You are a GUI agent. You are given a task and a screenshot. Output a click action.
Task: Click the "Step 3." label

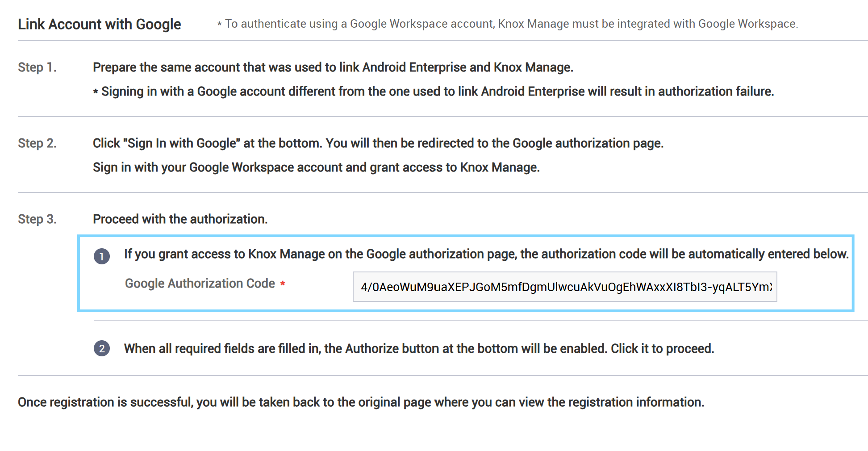(x=37, y=219)
